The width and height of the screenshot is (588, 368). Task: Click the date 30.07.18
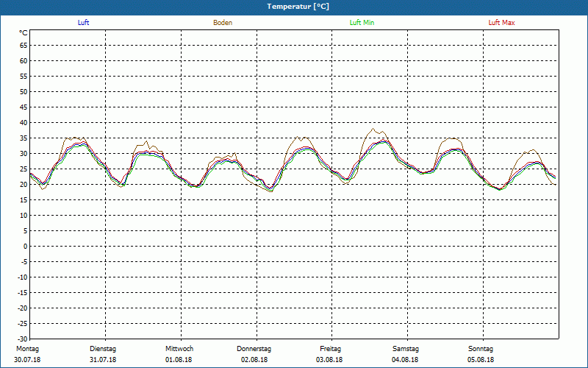click(x=27, y=360)
